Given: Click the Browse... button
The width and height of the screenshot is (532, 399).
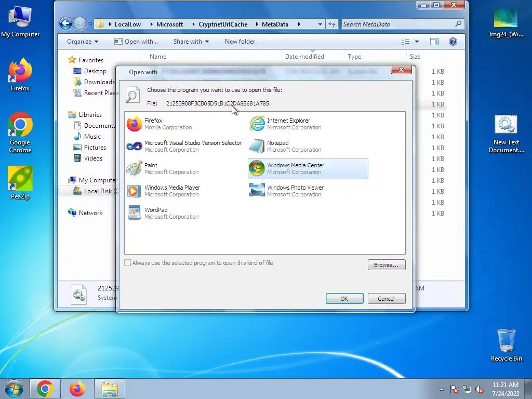Looking at the screenshot, I should pos(387,265).
